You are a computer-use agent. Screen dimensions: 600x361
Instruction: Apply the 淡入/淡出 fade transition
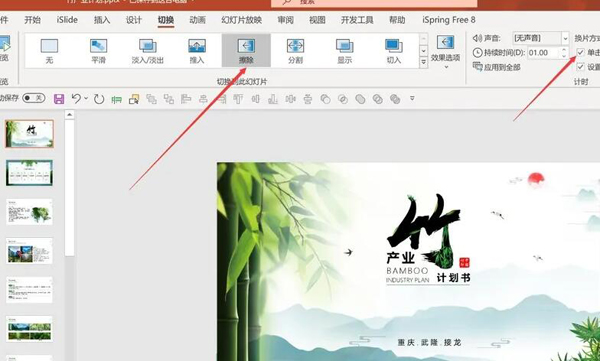click(x=147, y=51)
